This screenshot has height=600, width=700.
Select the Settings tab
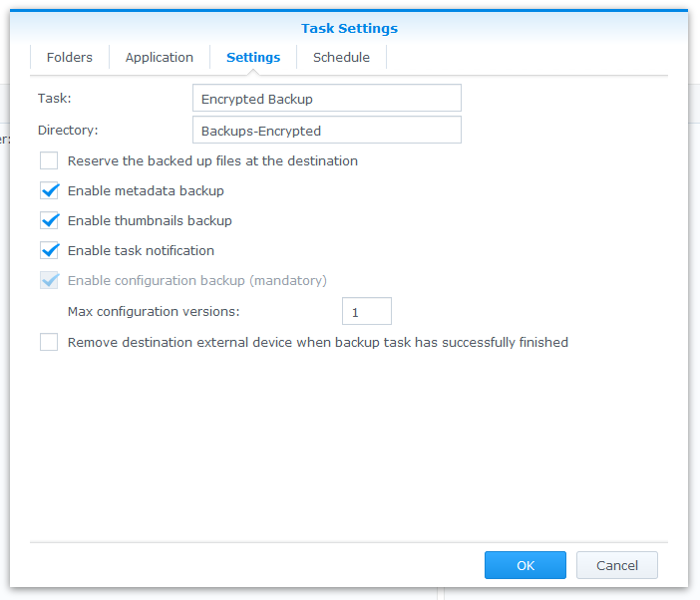point(253,58)
